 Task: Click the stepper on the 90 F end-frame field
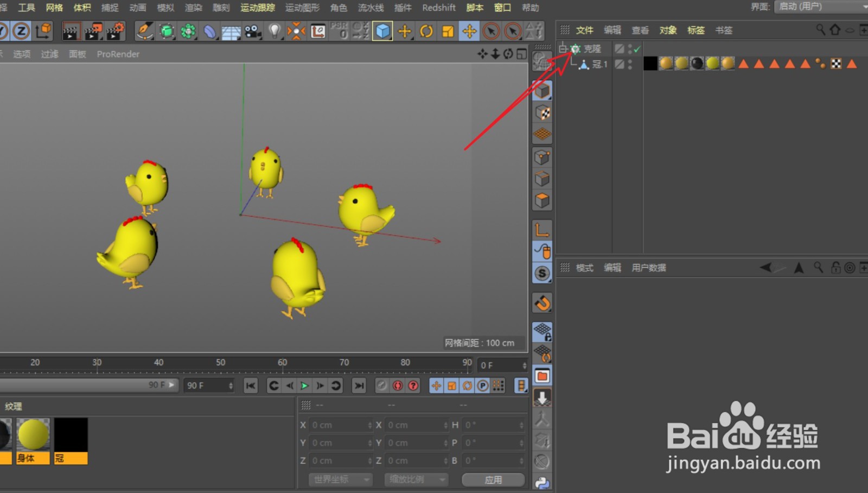click(231, 385)
